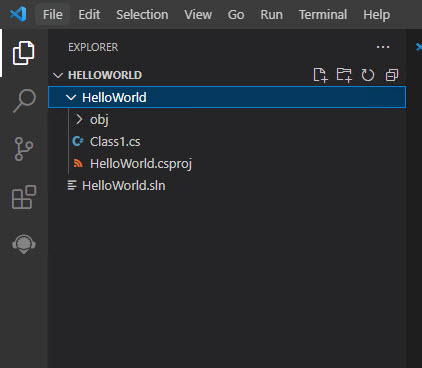
Task: Click the C# icon beside Class1.cs
Action: [77, 141]
